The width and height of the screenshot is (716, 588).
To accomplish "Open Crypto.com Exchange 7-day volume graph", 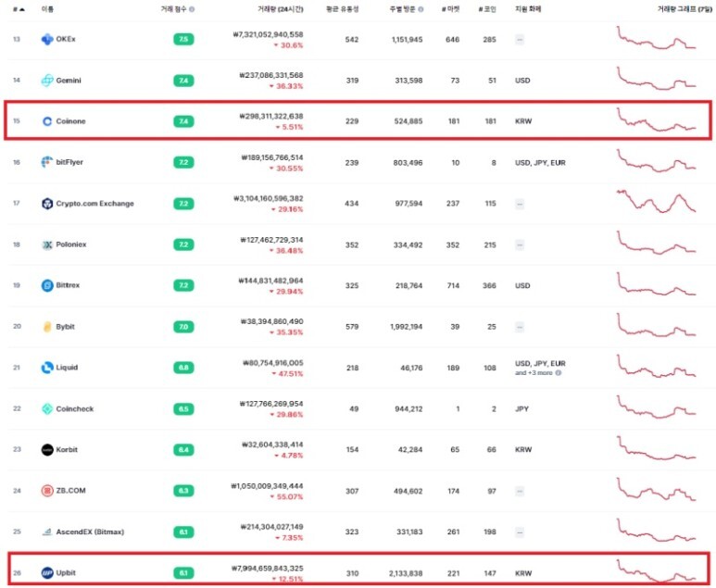I will click(x=656, y=201).
